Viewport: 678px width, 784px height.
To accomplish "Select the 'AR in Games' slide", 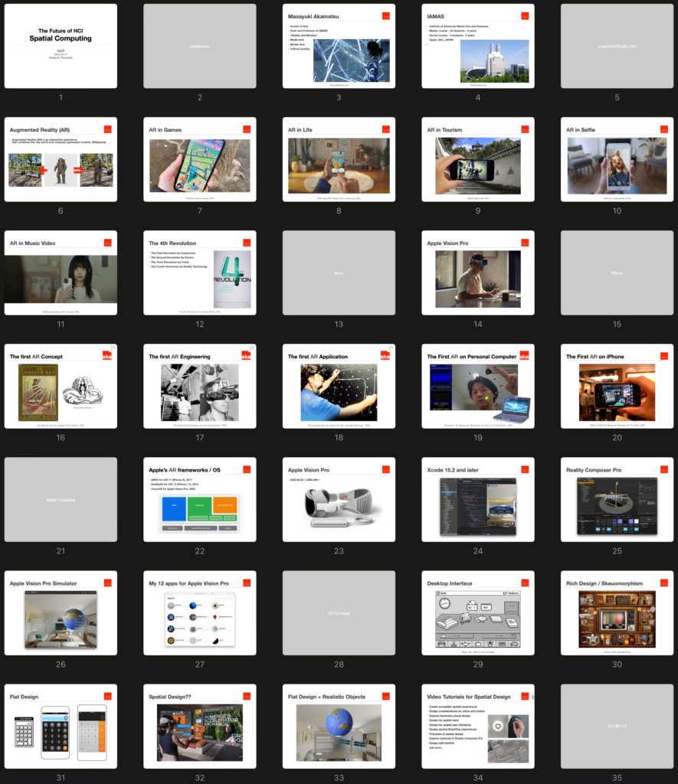I will pyautogui.click(x=200, y=159).
